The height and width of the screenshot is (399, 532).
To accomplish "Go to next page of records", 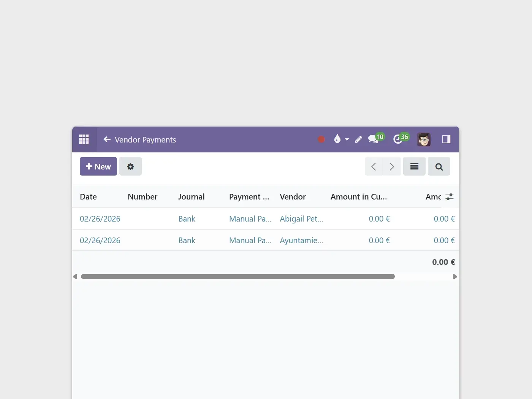I will pyautogui.click(x=392, y=166).
